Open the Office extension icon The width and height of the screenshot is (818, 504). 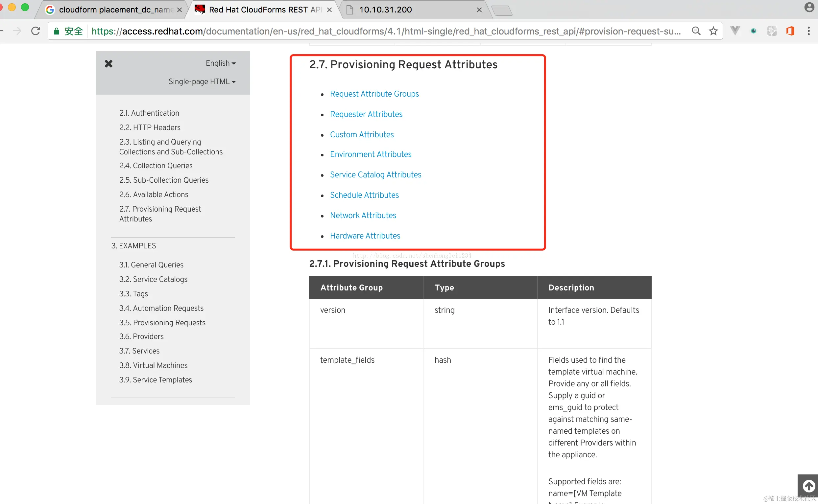click(790, 31)
